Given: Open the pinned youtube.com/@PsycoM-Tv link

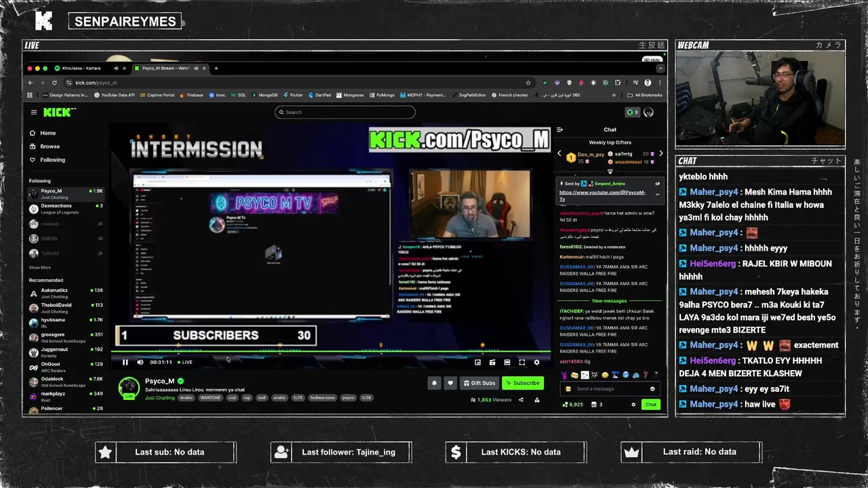Looking at the screenshot, I should click(x=602, y=195).
